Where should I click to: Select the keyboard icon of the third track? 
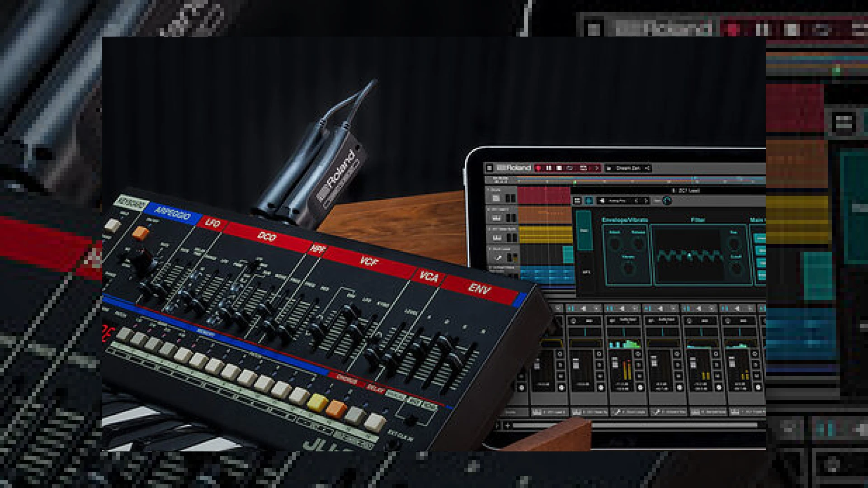point(496,237)
